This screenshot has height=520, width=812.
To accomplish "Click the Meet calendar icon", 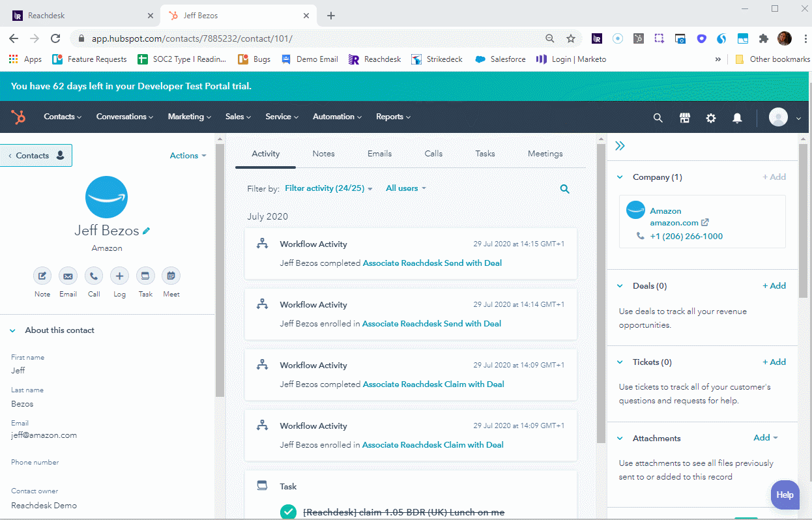I will [x=171, y=276].
